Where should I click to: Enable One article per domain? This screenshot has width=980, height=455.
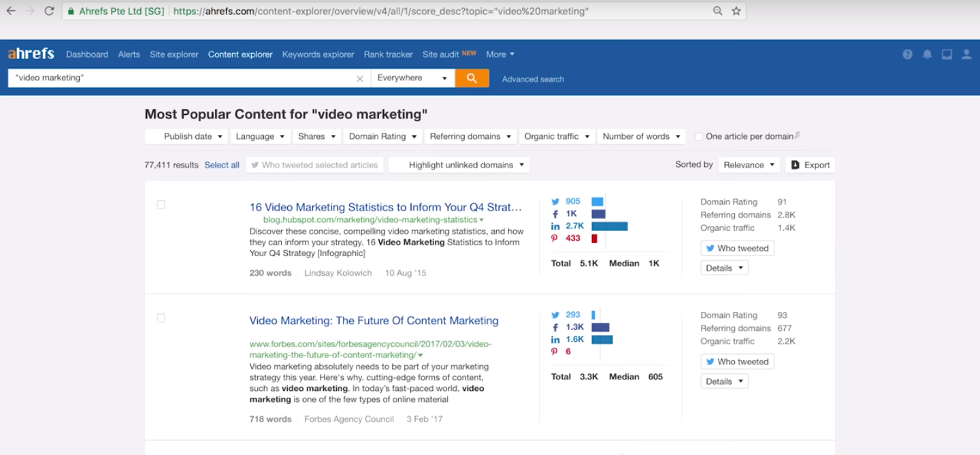pos(698,136)
